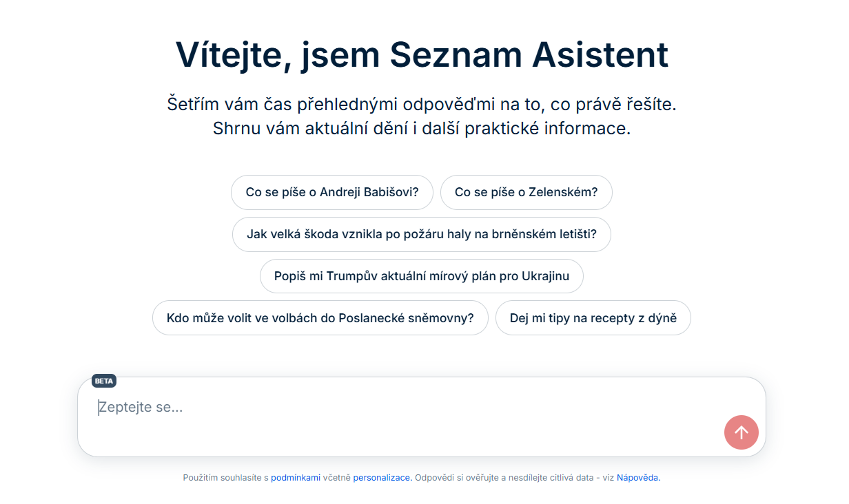
Task: Open the 'personalizace' link in the footer
Action: [382, 476]
